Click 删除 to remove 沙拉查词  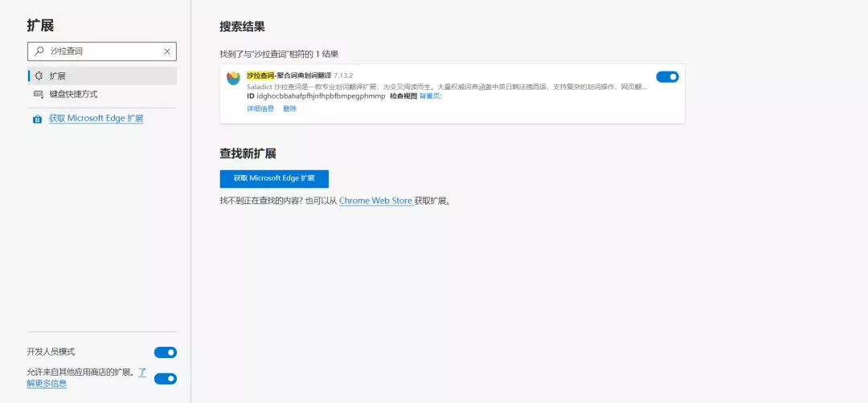coord(289,109)
